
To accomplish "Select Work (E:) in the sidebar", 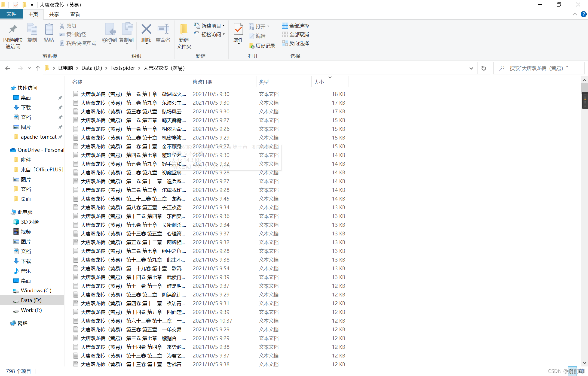I will click(x=32, y=310).
